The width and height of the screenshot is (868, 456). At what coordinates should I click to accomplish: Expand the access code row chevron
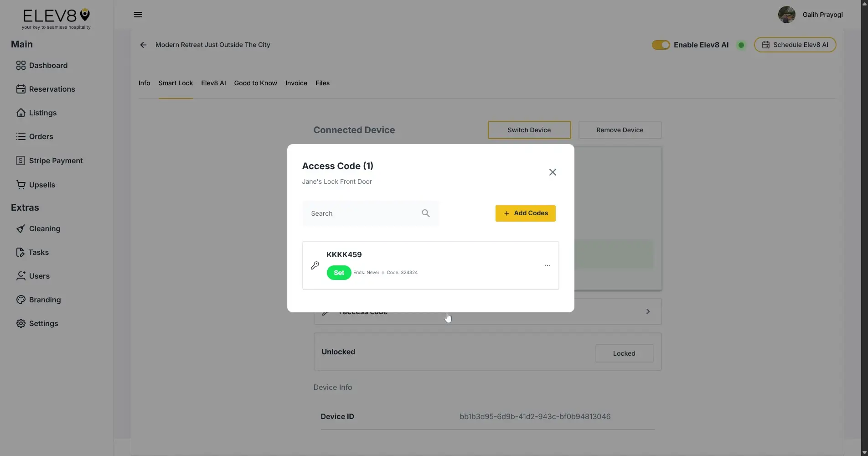point(648,311)
